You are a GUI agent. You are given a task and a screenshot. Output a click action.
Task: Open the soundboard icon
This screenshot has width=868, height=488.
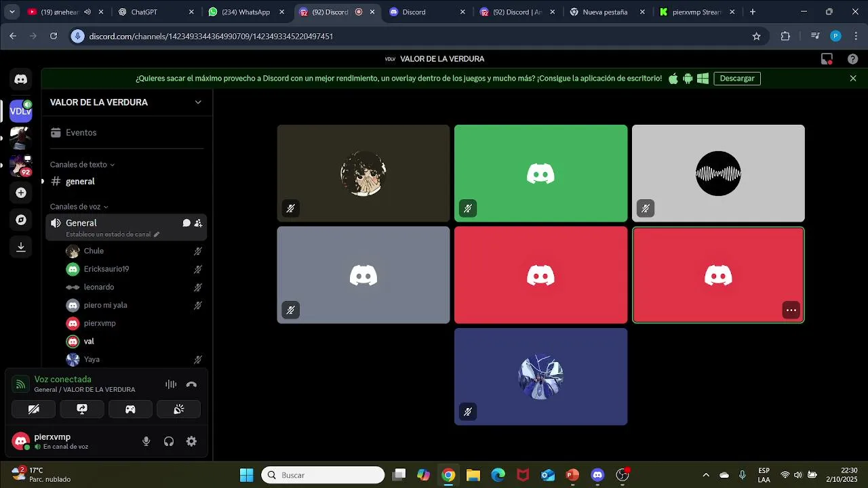point(179,409)
